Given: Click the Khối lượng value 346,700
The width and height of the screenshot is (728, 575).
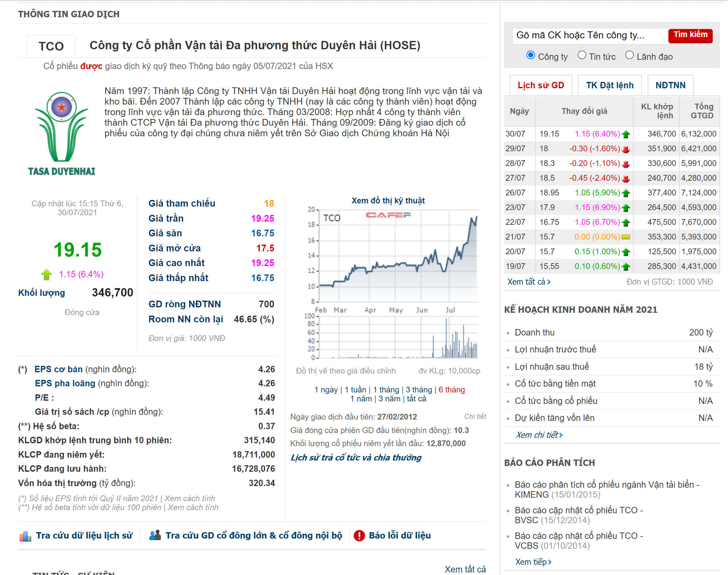Looking at the screenshot, I should 113,293.
